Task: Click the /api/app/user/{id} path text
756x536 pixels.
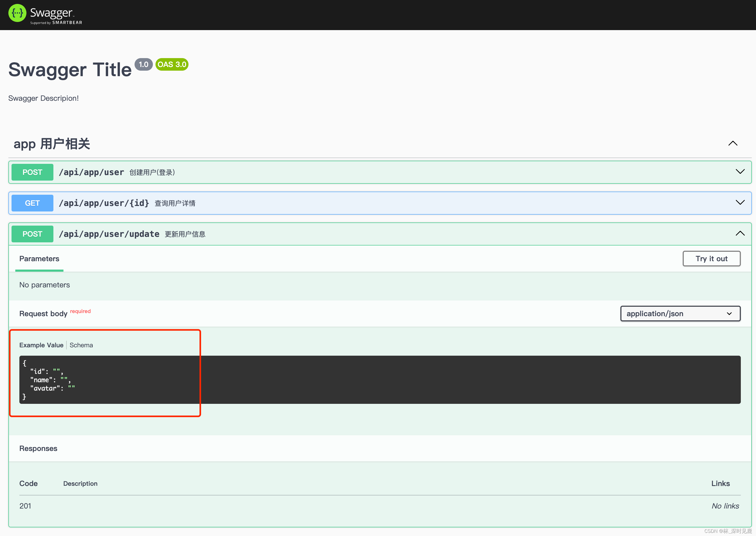Action: (104, 203)
